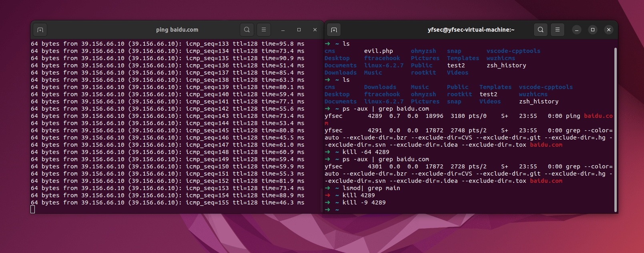Click PID 4291 in ps output

pyautogui.click(x=375, y=130)
